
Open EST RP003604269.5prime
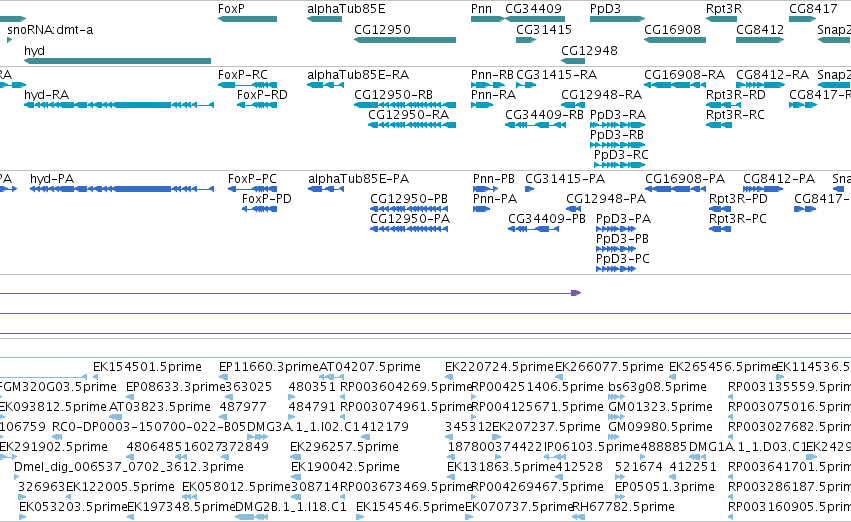coord(407,387)
